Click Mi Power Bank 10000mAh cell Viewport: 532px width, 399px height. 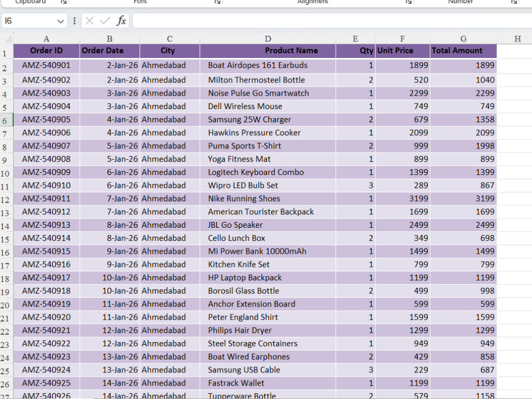coord(268,252)
